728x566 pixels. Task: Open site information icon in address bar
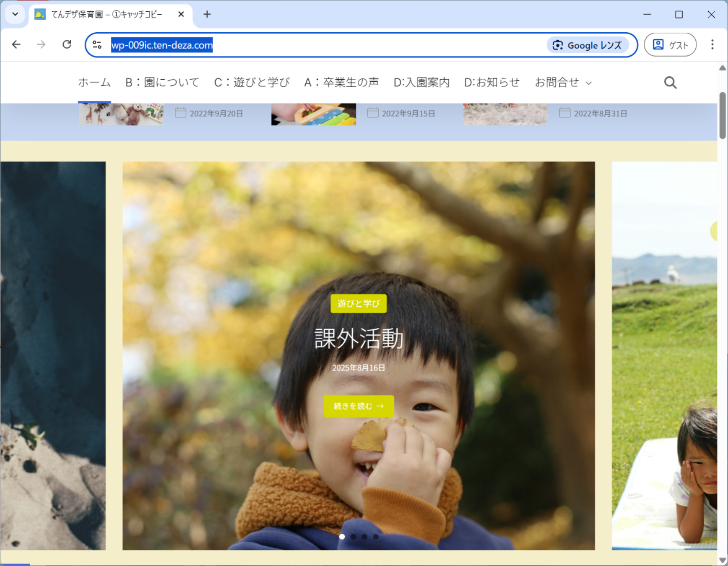point(97,45)
